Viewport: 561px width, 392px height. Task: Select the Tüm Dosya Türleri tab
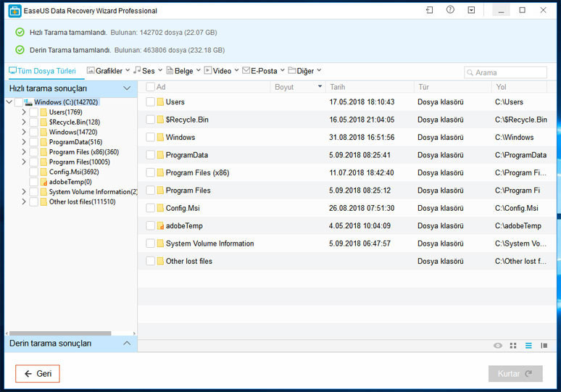(43, 71)
